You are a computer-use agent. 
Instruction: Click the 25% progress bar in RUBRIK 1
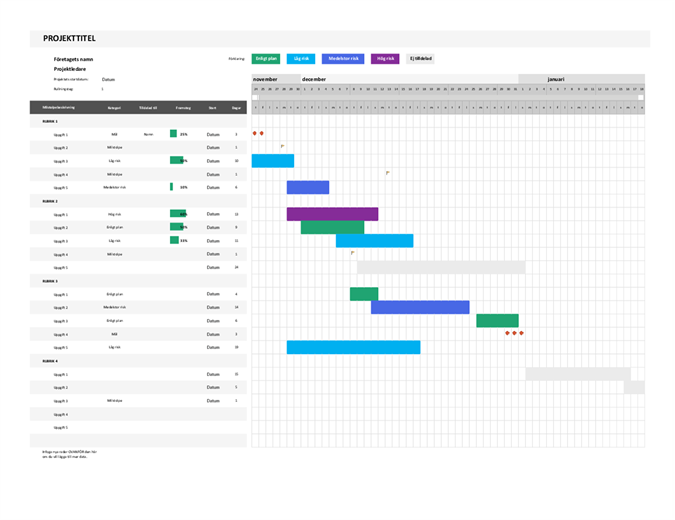173,134
